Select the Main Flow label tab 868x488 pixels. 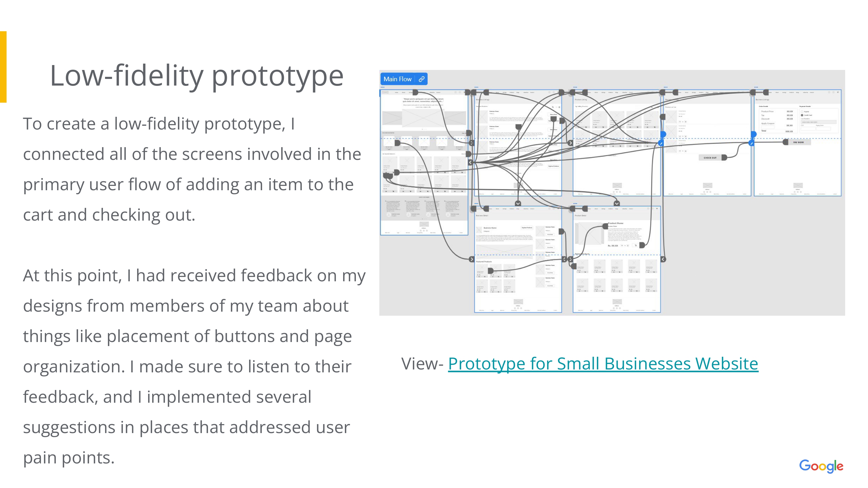tap(398, 79)
